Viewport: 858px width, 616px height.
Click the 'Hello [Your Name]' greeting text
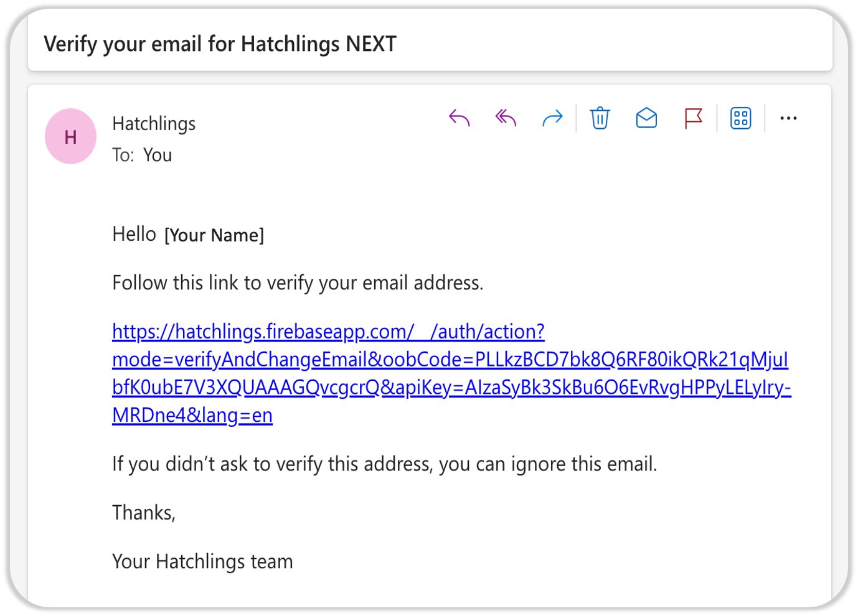pos(188,235)
